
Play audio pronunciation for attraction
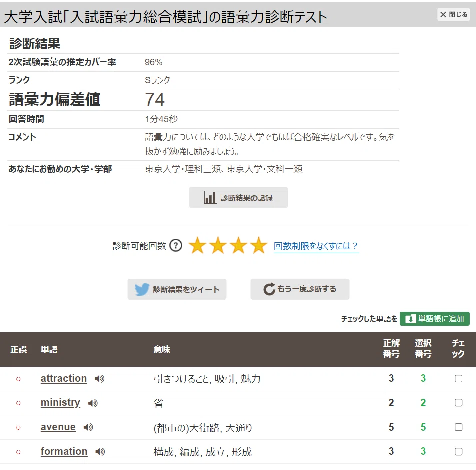click(99, 379)
